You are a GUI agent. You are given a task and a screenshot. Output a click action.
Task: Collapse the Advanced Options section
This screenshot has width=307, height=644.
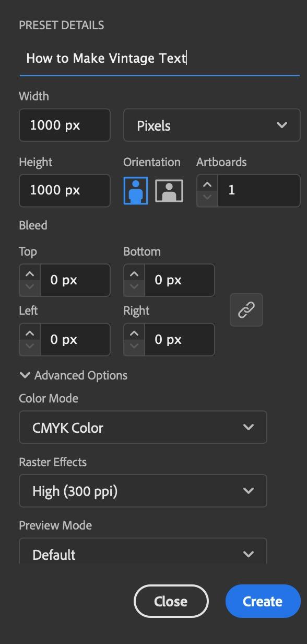coord(74,375)
